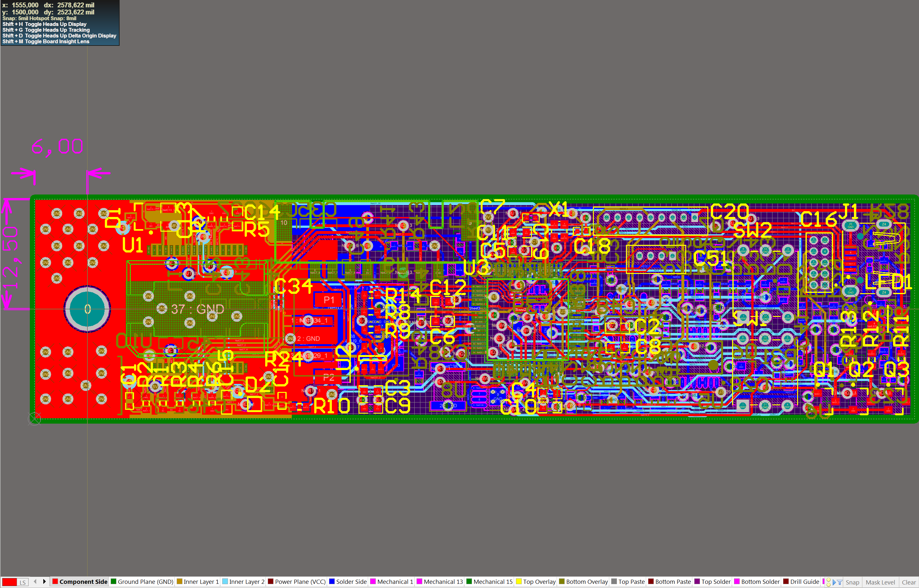Click the Inner Layer 2 color square

[225, 582]
